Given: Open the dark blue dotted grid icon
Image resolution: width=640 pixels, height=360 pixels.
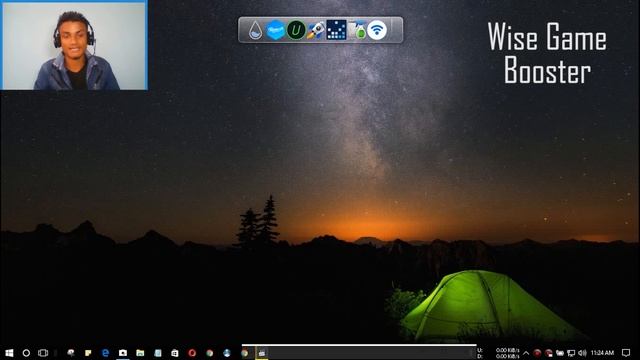Looking at the screenshot, I should click(x=336, y=30).
